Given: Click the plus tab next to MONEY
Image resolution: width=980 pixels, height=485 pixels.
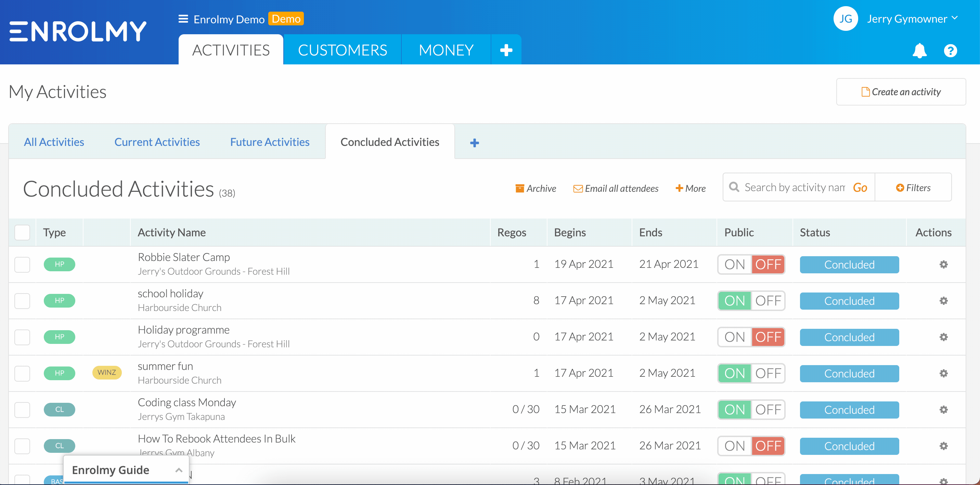Looking at the screenshot, I should tap(506, 50).
